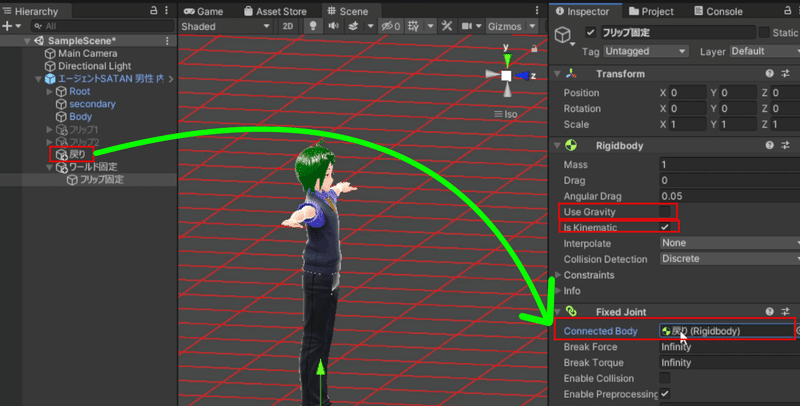Open grid settings dropdown arrow
This screenshot has height=406, width=800.
[431, 26]
